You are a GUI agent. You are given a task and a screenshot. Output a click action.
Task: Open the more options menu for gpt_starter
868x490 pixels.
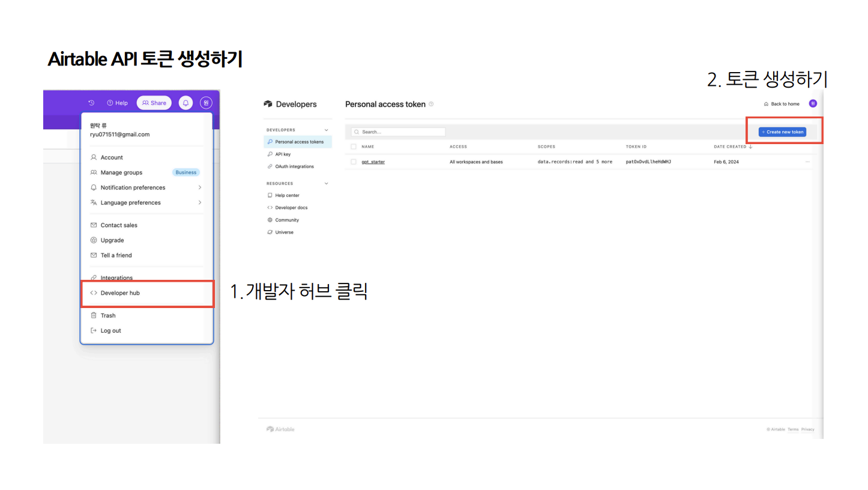point(807,162)
